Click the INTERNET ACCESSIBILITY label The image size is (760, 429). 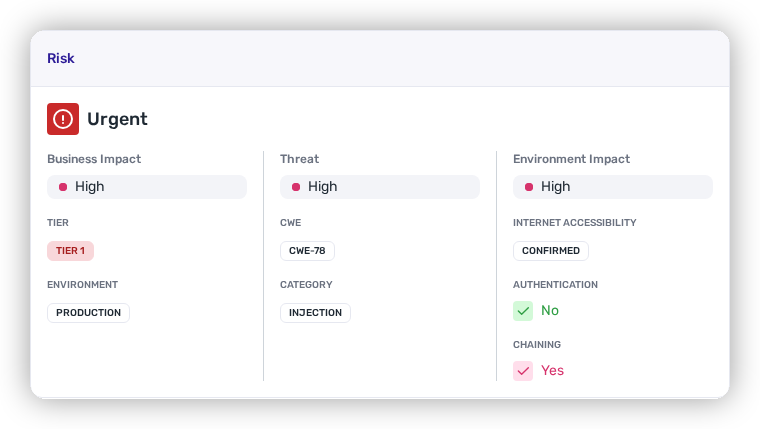click(575, 222)
